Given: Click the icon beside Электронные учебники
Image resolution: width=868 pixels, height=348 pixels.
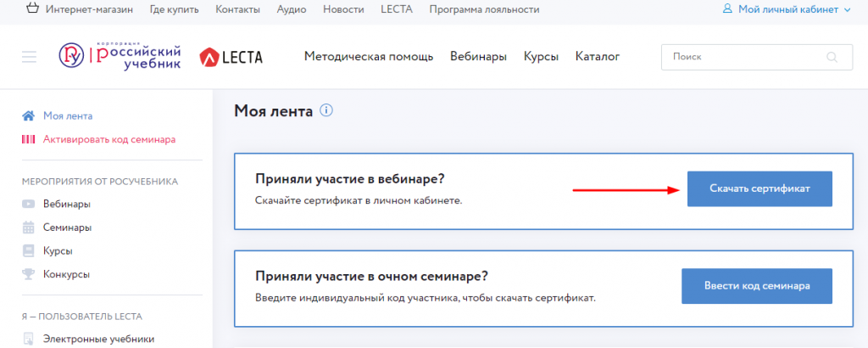Looking at the screenshot, I should tap(28, 339).
